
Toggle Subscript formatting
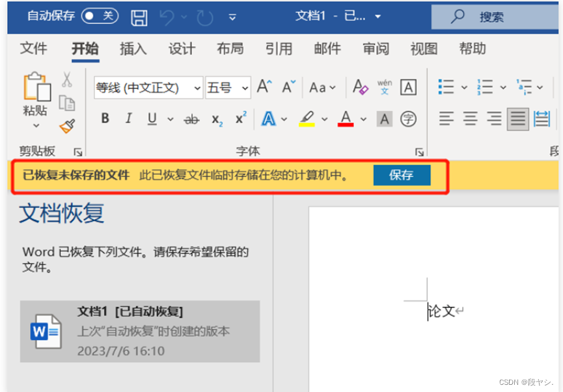(x=217, y=120)
